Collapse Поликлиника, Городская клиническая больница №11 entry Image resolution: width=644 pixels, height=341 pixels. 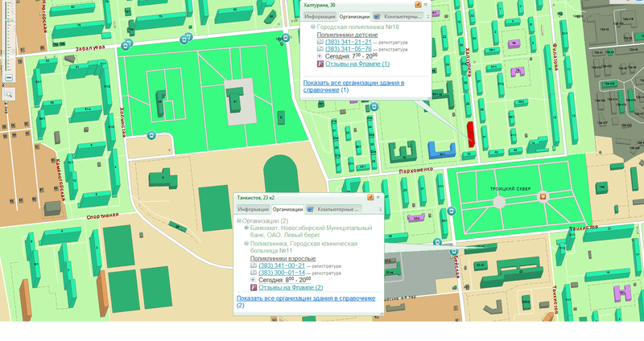pos(246,244)
